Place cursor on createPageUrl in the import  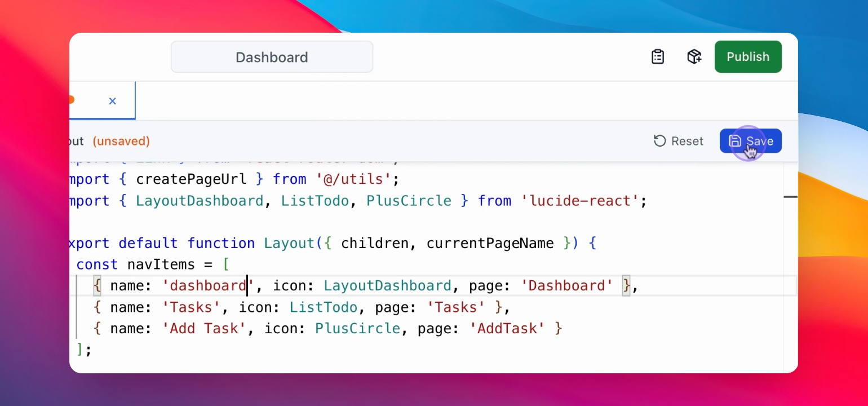191,179
